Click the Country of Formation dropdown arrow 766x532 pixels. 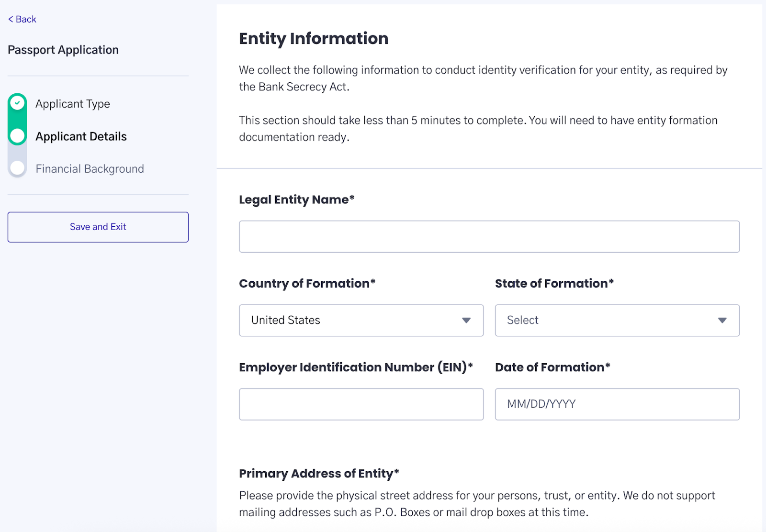[466, 321]
